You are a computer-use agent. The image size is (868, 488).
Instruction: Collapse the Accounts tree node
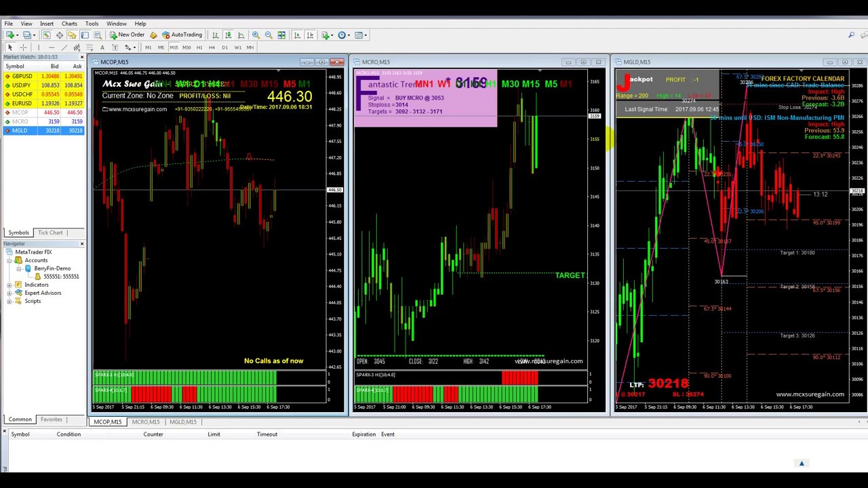[9, 260]
